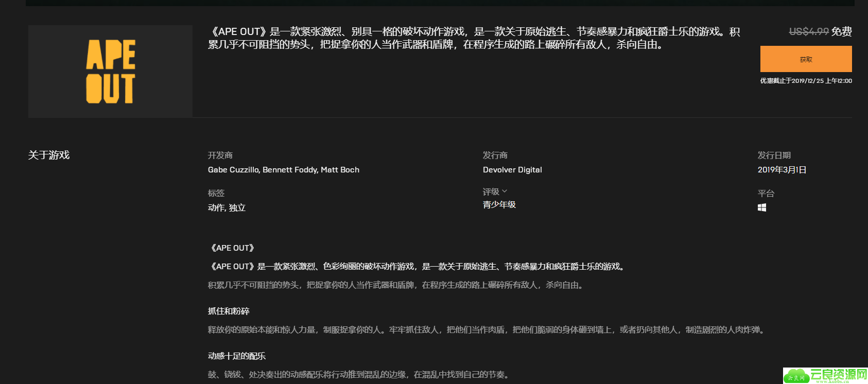Viewport: 868px width, 384px height.
Task: Click the paragraph starting 释放你的原始本能
Action: coord(488,330)
